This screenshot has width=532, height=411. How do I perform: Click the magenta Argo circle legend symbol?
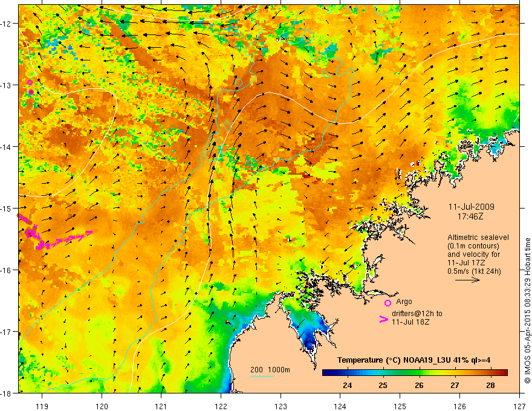pos(388,303)
